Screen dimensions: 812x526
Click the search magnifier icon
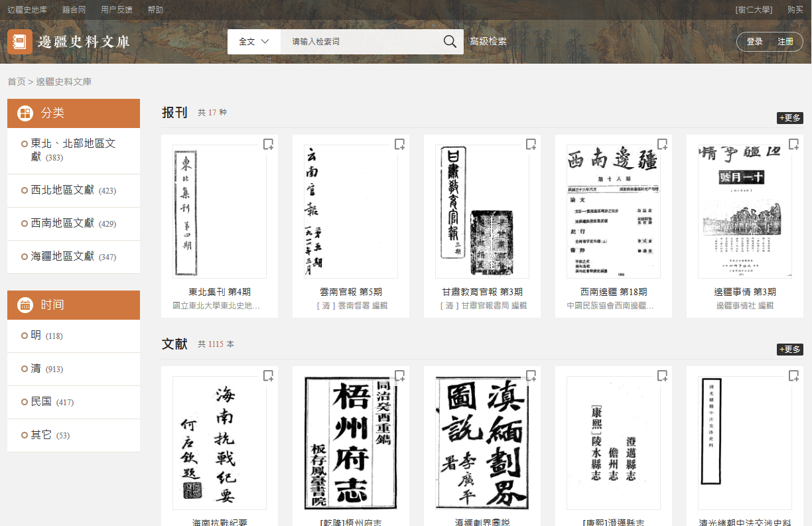click(x=450, y=42)
